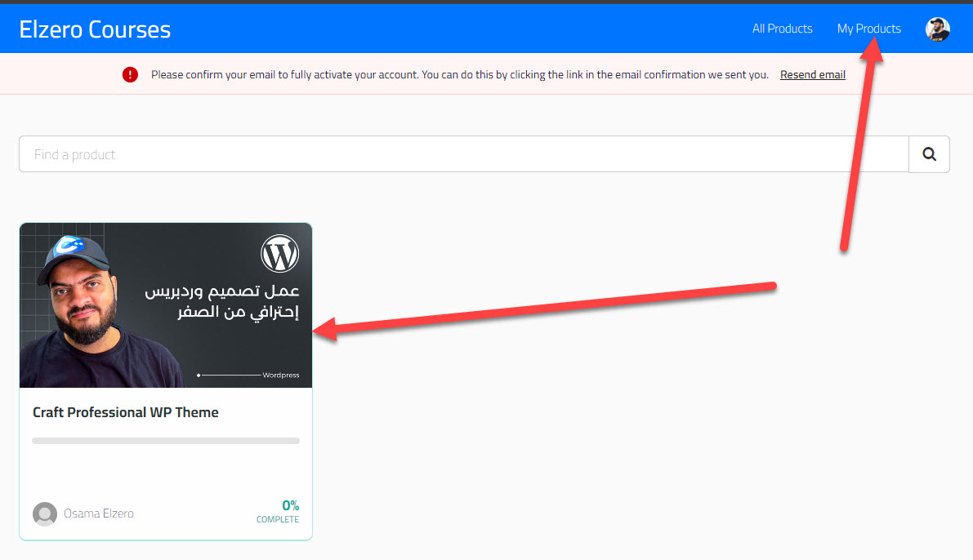Viewport: 973px width, 560px height.
Task: Click the Elzero Courses site title
Action: click(95, 29)
